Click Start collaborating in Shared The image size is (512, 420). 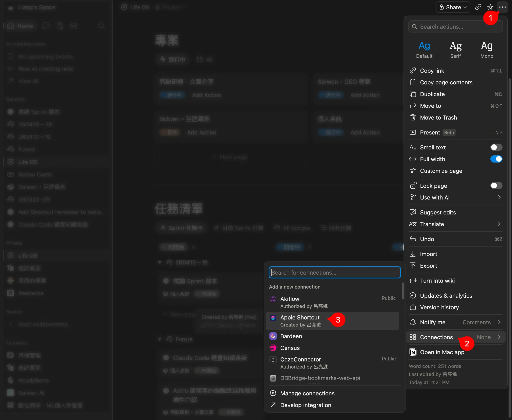pyautogui.click(x=56, y=324)
